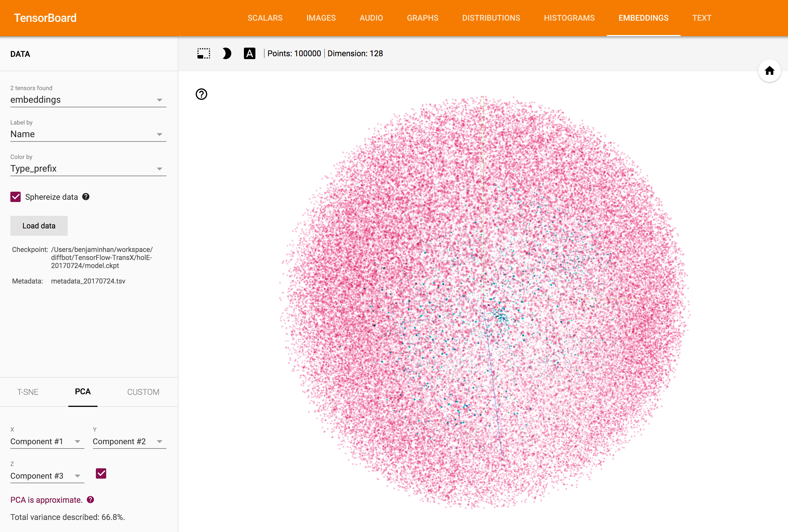Toggle 3D labels mode icon

[249, 54]
